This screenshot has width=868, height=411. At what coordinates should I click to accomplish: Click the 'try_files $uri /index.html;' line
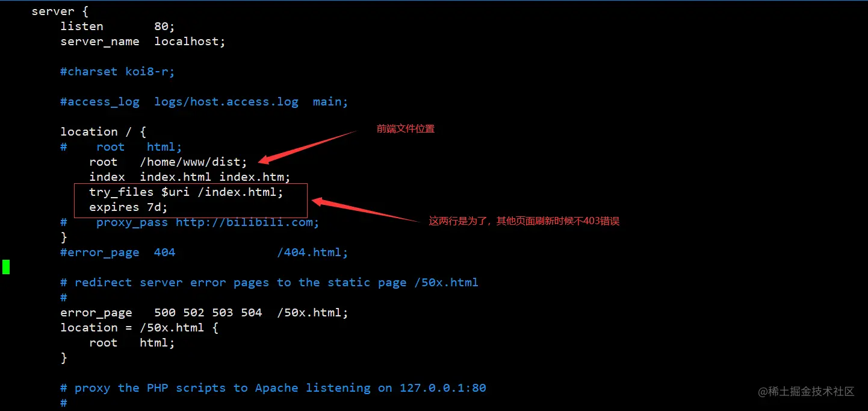[186, 192]
